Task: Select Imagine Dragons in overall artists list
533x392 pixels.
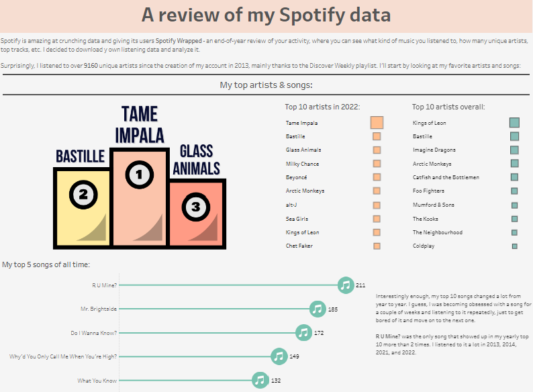Action: click(x=434, y=150)
